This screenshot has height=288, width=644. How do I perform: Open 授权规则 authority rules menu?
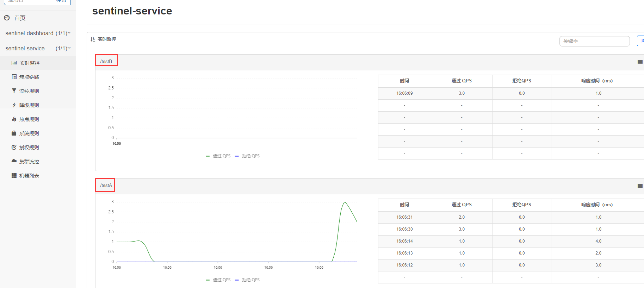[29, 148]
